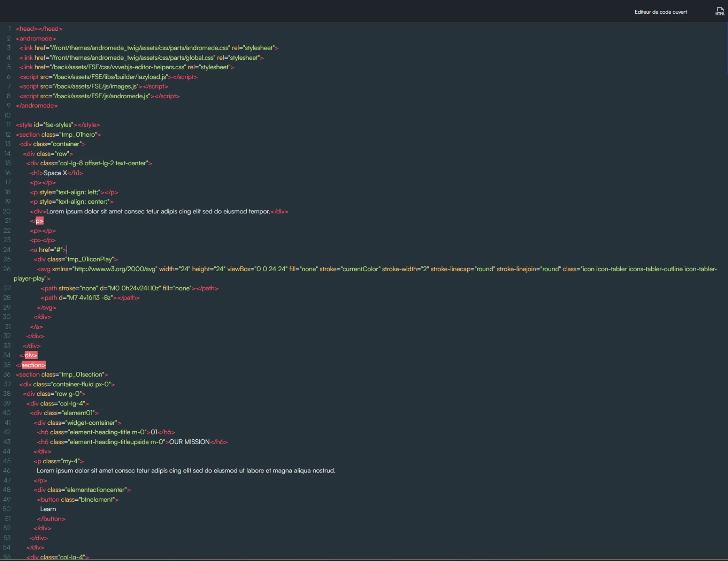728x561 pixels.
Task: Click the highlighted closing section tag
Action: point(33,365)
